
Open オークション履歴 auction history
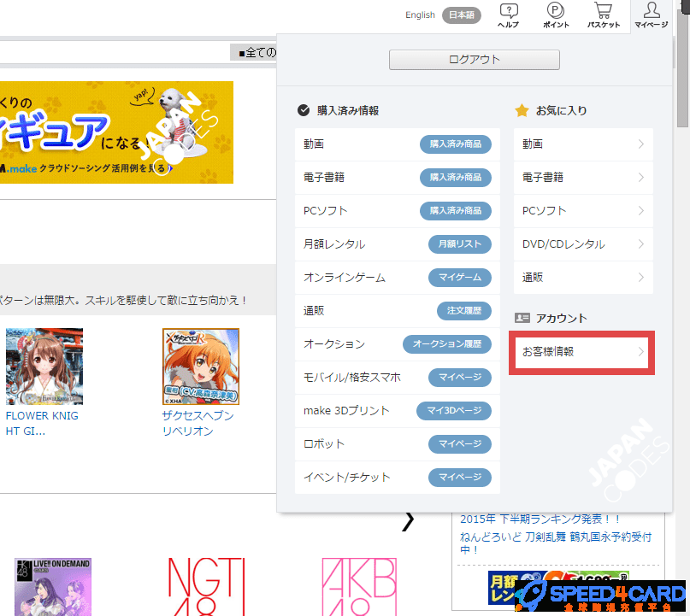447,344
